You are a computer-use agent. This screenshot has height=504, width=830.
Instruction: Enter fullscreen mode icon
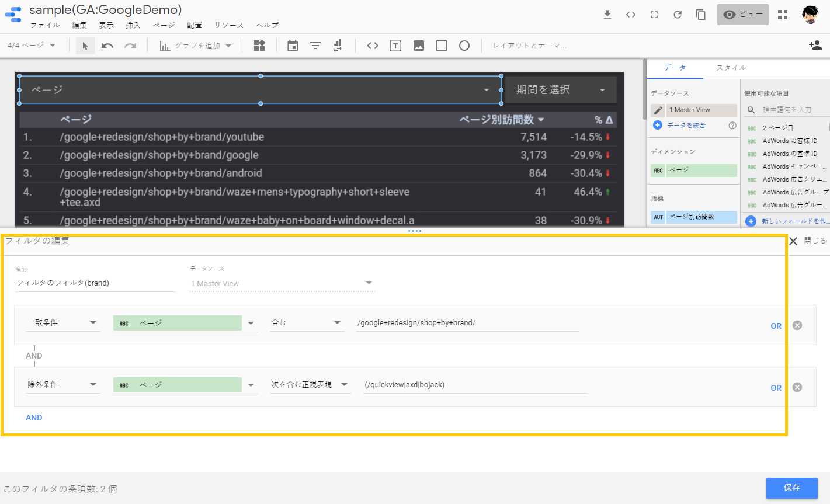[654, 15]
